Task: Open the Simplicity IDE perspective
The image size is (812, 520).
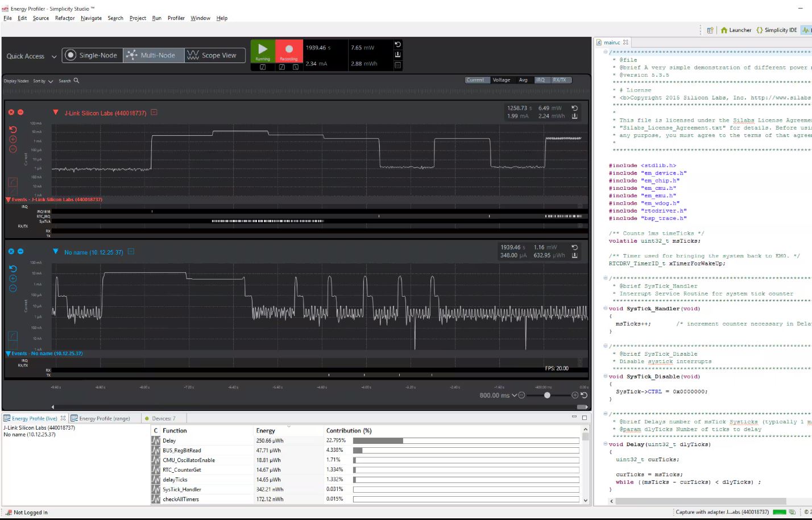Action: point(776,30)
